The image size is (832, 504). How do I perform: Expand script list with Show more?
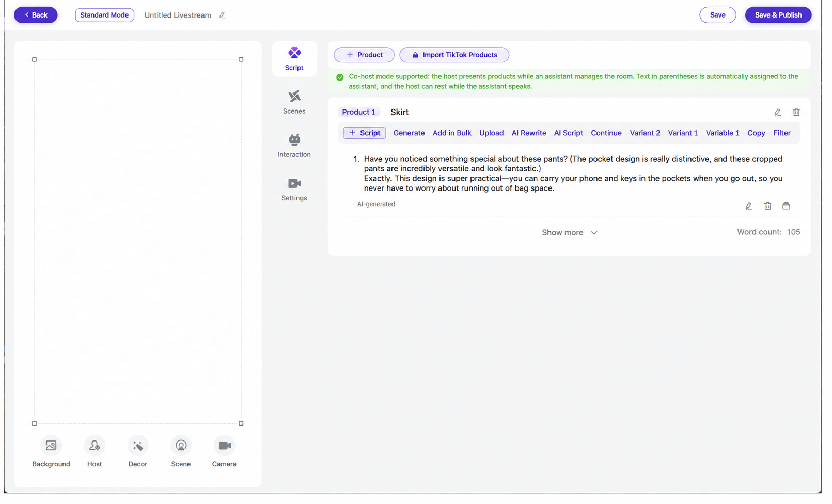(569, 232)
